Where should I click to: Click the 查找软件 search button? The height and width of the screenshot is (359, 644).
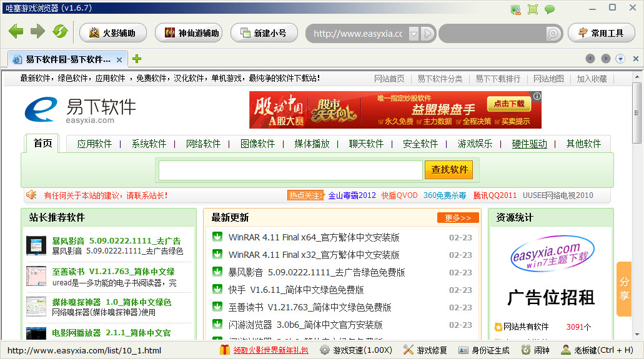pos(448,170)
